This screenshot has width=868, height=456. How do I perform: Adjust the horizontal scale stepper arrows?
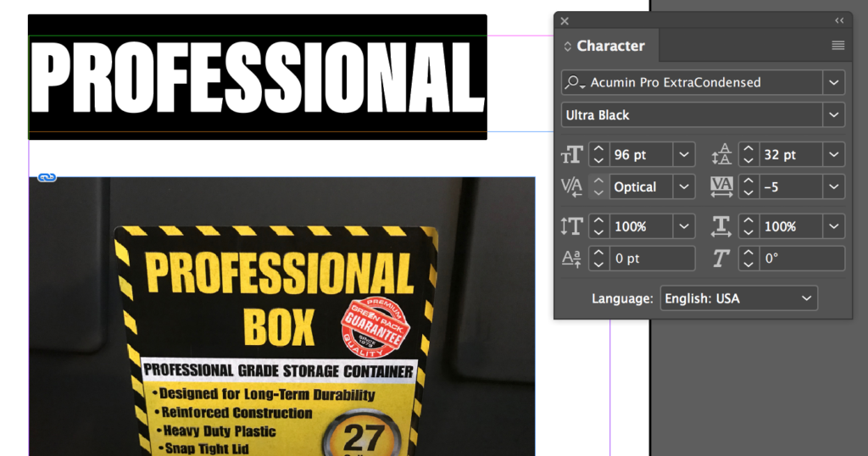tap(748, 225)
